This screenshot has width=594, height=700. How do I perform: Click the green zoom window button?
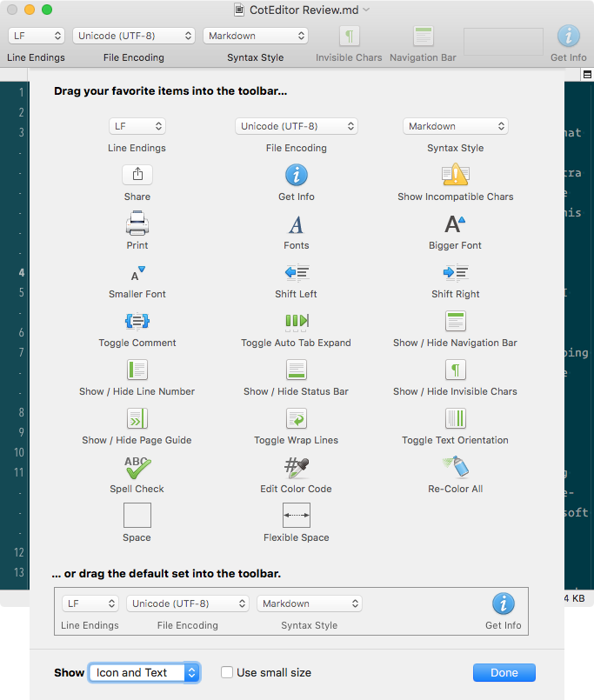point(47,10)
